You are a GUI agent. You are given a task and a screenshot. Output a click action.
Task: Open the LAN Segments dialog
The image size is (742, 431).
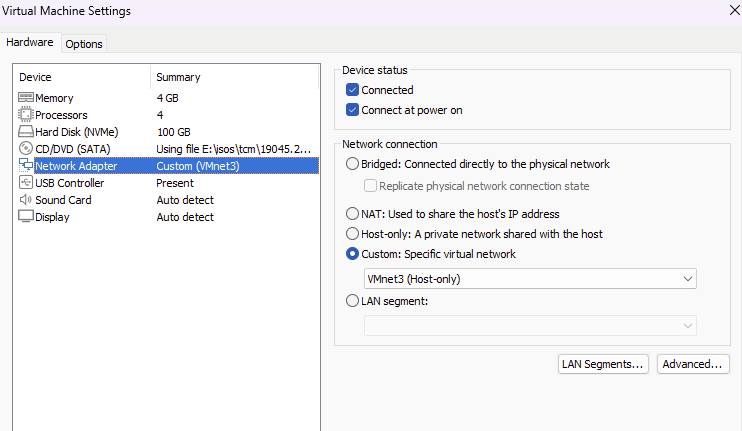click(603, 364)
